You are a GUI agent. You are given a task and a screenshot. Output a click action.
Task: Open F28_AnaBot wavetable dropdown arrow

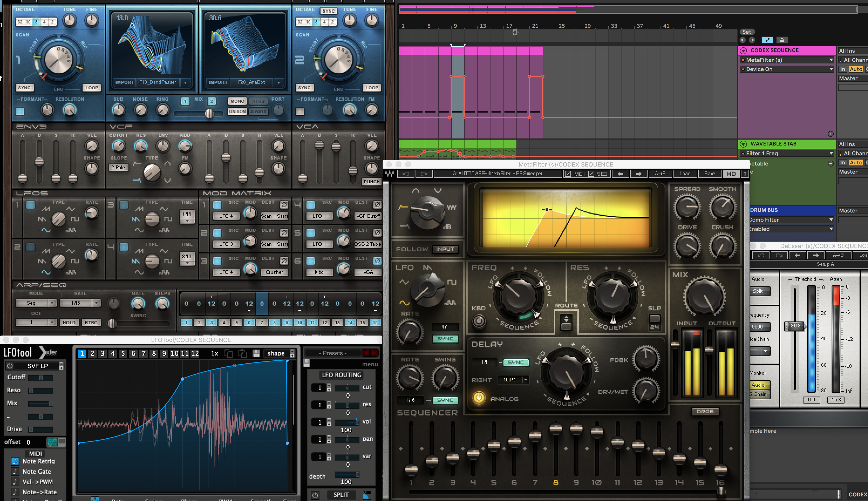click(278, 83)
